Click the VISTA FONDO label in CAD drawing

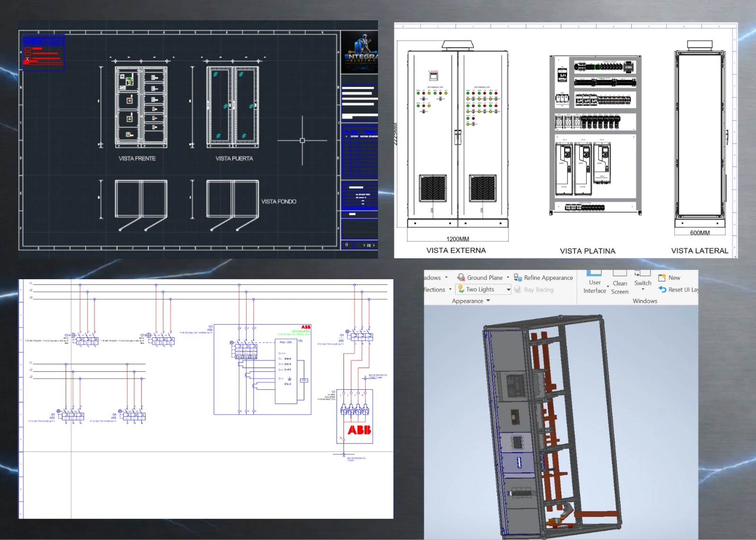279,202
